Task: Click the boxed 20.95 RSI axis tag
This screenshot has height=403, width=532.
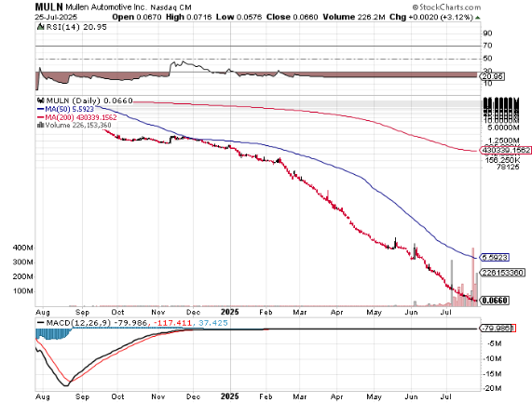Action: pyautogui.click(x=493, y=76)
